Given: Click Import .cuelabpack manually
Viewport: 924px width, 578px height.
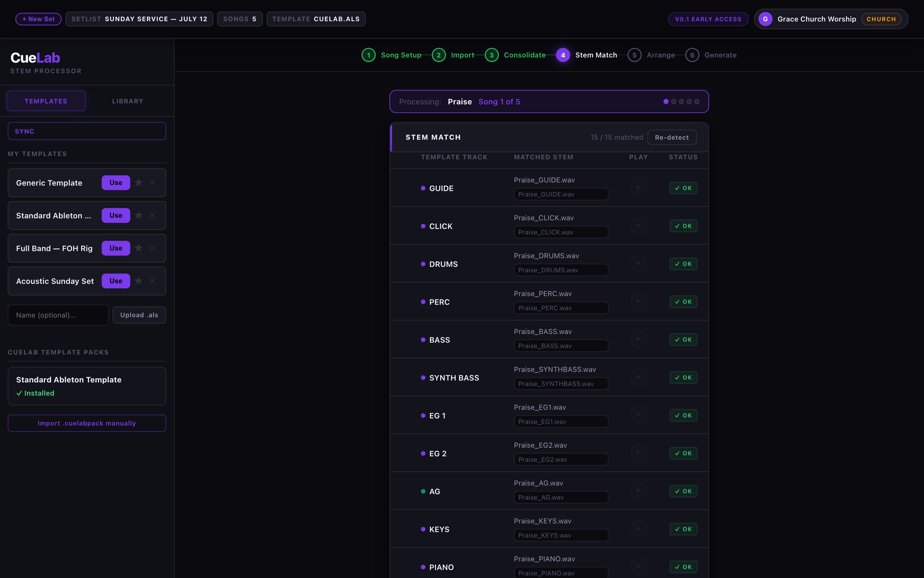Looking at the screenshot, I should [87, 423].
